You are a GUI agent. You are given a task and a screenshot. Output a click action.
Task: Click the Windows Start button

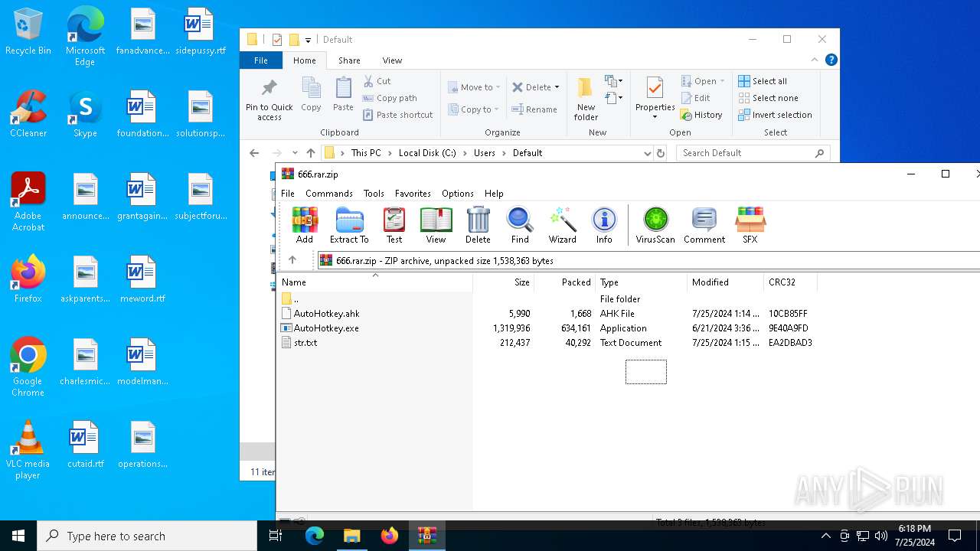[18, 536]
